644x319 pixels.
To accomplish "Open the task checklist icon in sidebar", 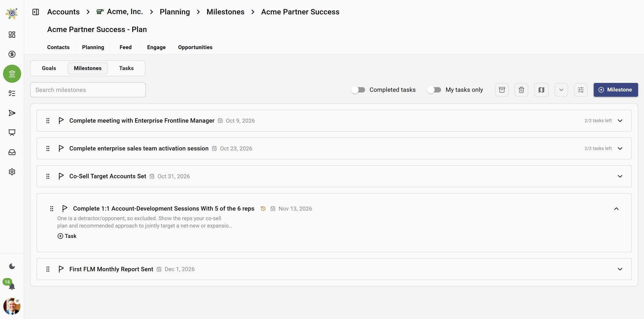I will pos(12,93).
